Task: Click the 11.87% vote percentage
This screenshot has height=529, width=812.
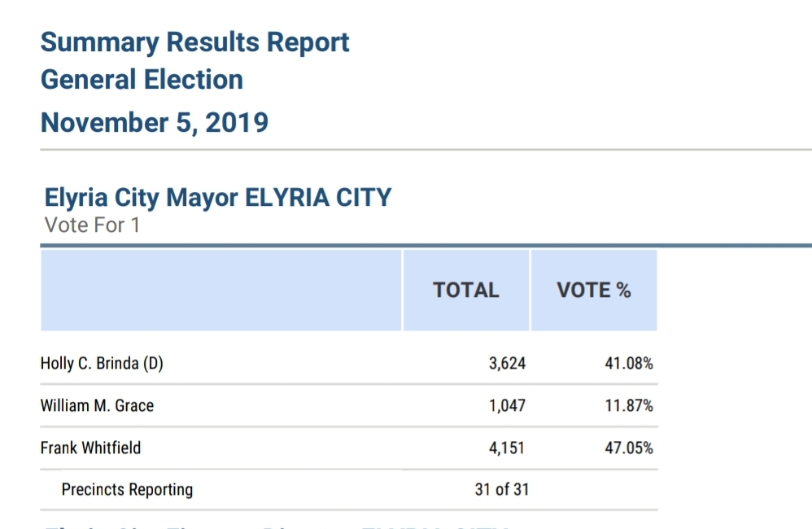Action: coord(628,405)
